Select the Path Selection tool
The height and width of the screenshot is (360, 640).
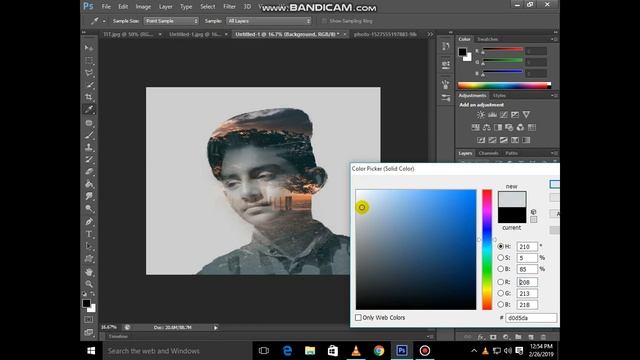[89, 246]
